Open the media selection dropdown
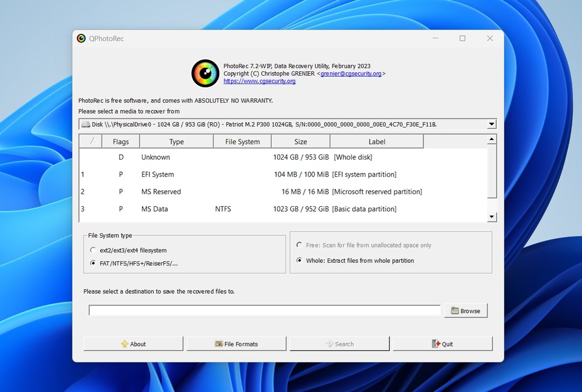Image resolution: width=582 pixels, height=392 pixels. coord(491,124)
